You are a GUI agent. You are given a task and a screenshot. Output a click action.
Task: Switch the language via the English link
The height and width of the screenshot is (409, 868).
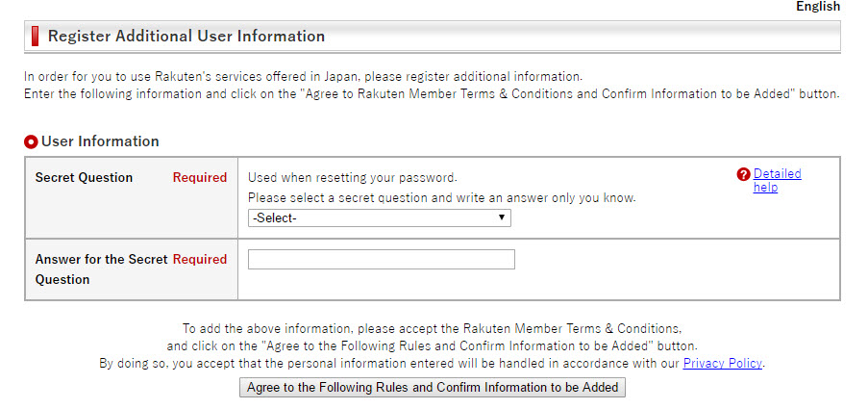[x=818, y=7]
